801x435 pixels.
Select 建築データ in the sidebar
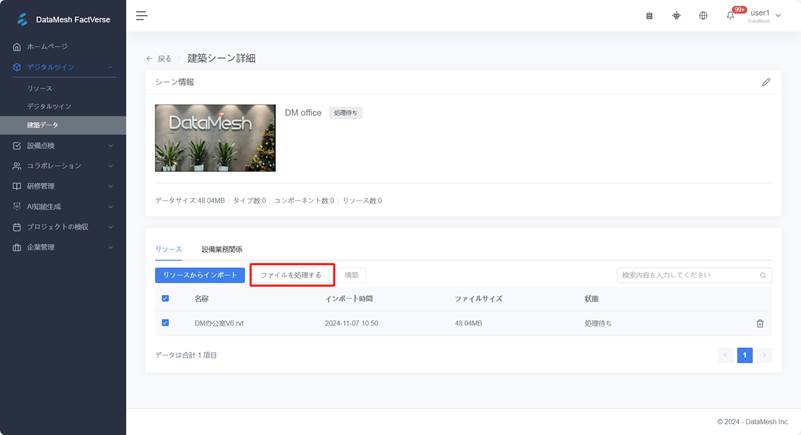point(63,125)
